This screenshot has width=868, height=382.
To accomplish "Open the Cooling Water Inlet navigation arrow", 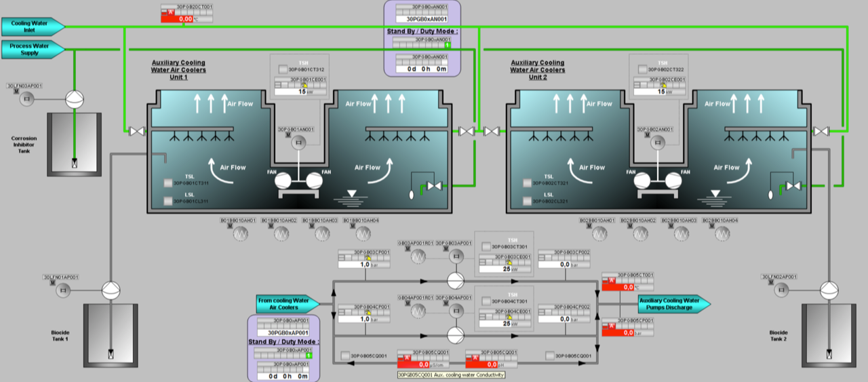I will click(33, 26).
